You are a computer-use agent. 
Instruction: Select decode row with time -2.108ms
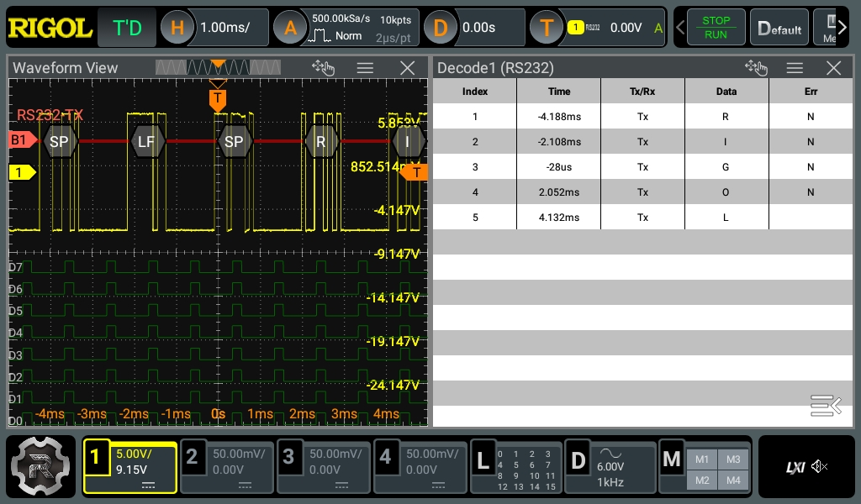click(642, 141)
